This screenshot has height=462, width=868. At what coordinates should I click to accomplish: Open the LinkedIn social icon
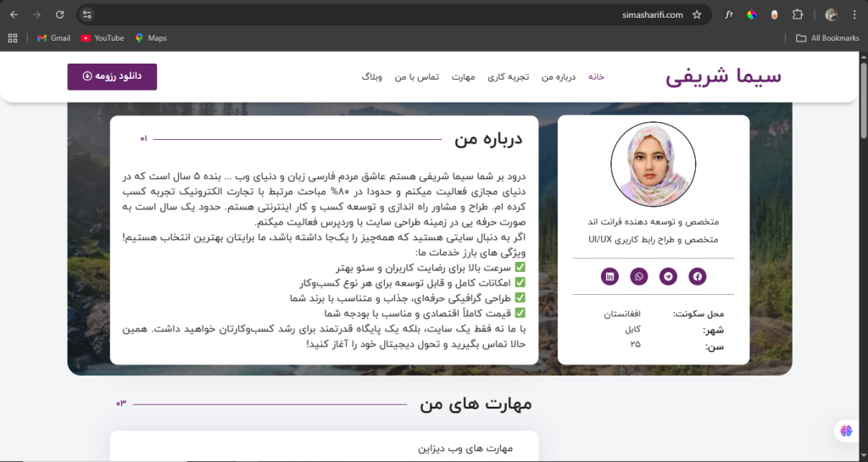609,276
